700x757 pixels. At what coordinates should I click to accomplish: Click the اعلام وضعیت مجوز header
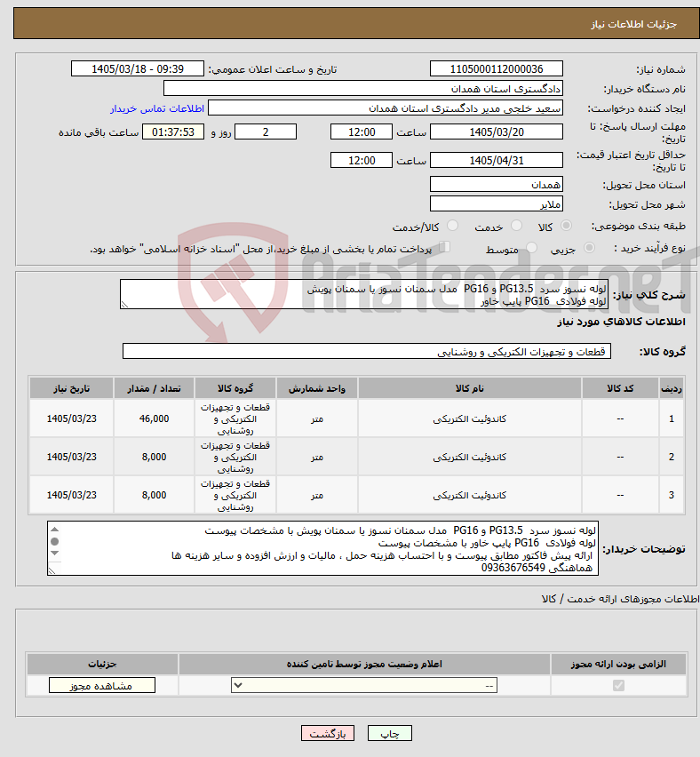pyautogui.click(x=364, y=665)
